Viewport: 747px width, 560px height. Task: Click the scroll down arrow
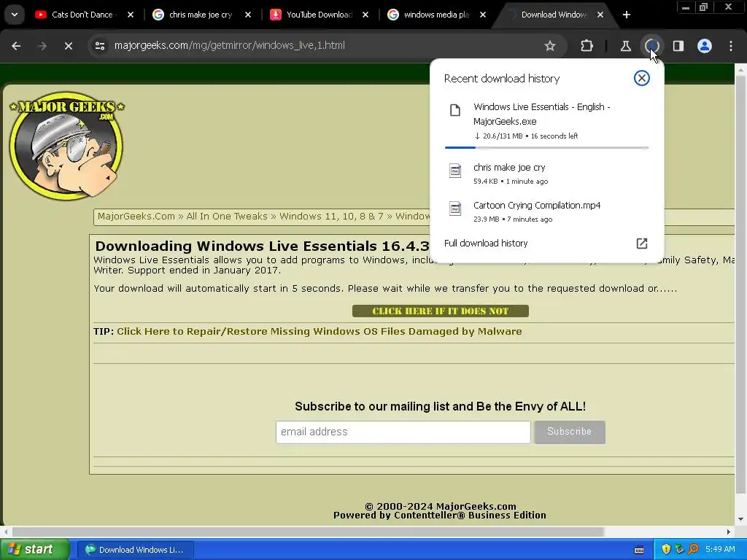pyautogui.click(x=740, y=519)
